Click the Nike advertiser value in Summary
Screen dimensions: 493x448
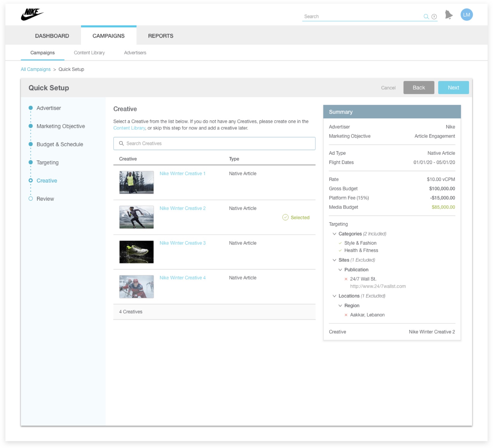click(x=450, y=127)
